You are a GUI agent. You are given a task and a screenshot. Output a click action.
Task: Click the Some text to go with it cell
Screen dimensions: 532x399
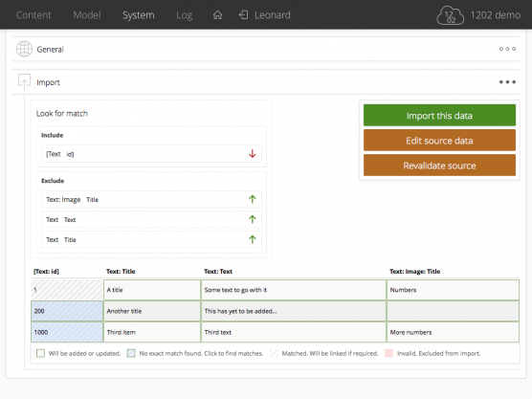click(294, 290)
